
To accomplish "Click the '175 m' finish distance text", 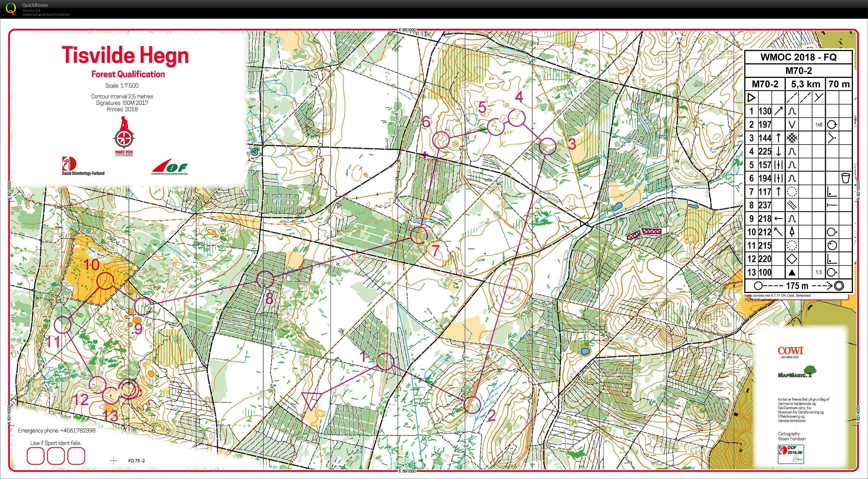I will pos(797,286).
